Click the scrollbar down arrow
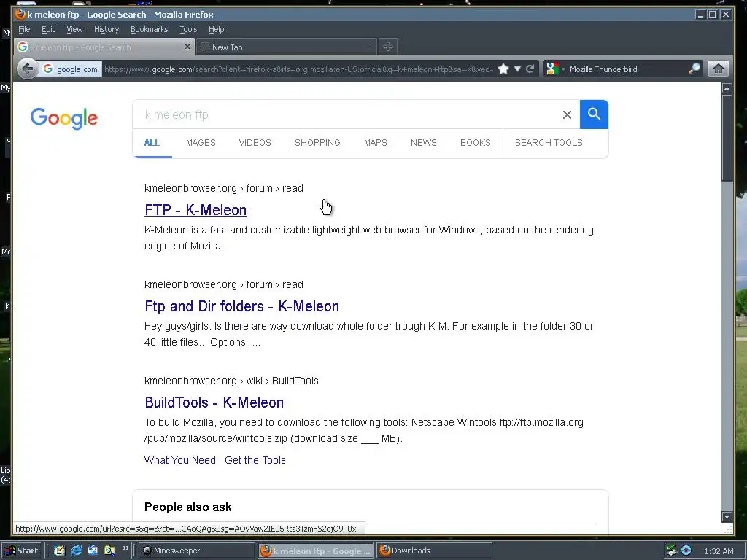 [x=727, y=517]
